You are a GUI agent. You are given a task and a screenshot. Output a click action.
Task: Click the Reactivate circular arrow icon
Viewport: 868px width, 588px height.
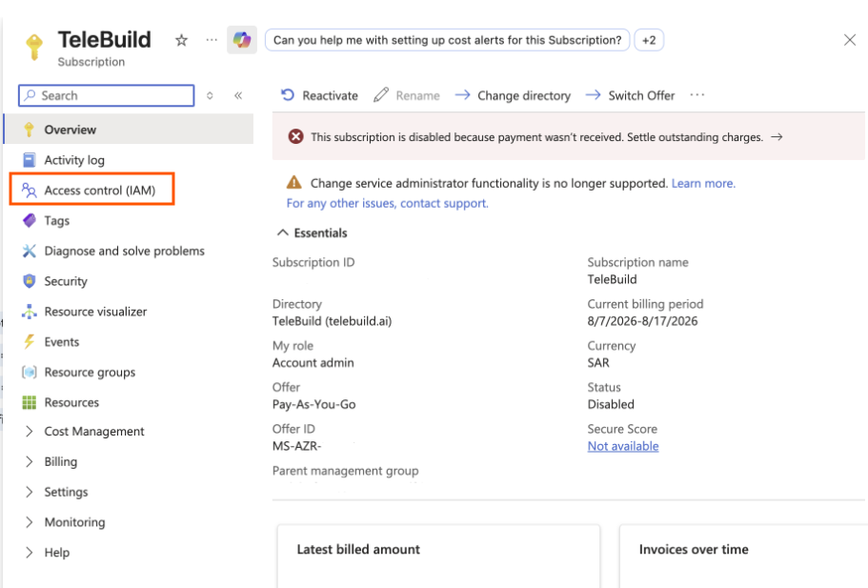click(x=288, y=94)
